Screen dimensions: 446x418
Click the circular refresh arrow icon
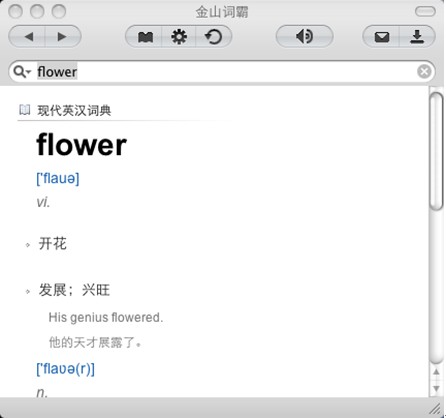pyautogui.click(x=214, y=37)
